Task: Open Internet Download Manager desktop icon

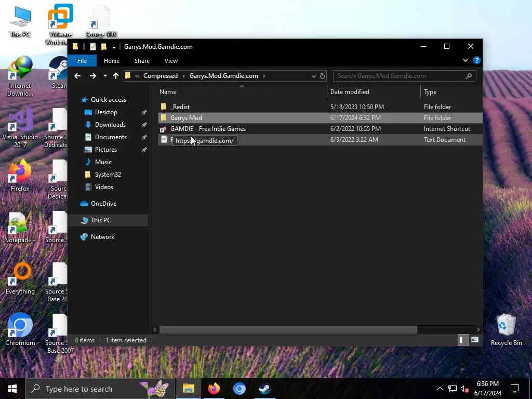Action: tap(20, 76)
